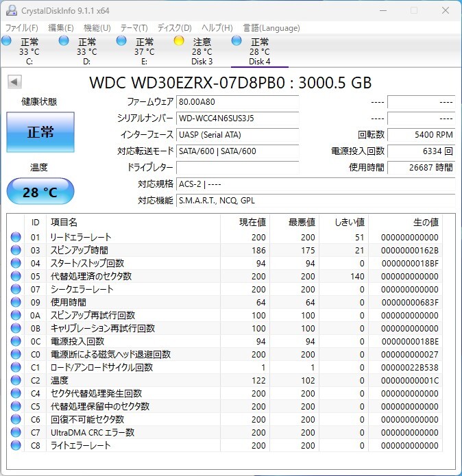Click status icon for ID 0B キャリブレーション再試行回数
The height and width of the screenshot is (476, 462).
pyautogui.click(x=16, y=328)
